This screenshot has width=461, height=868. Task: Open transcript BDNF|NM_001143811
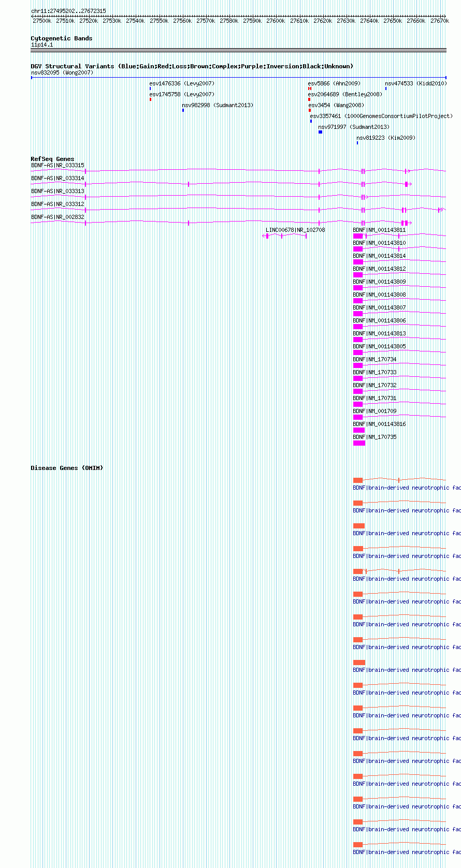[379, 230]
